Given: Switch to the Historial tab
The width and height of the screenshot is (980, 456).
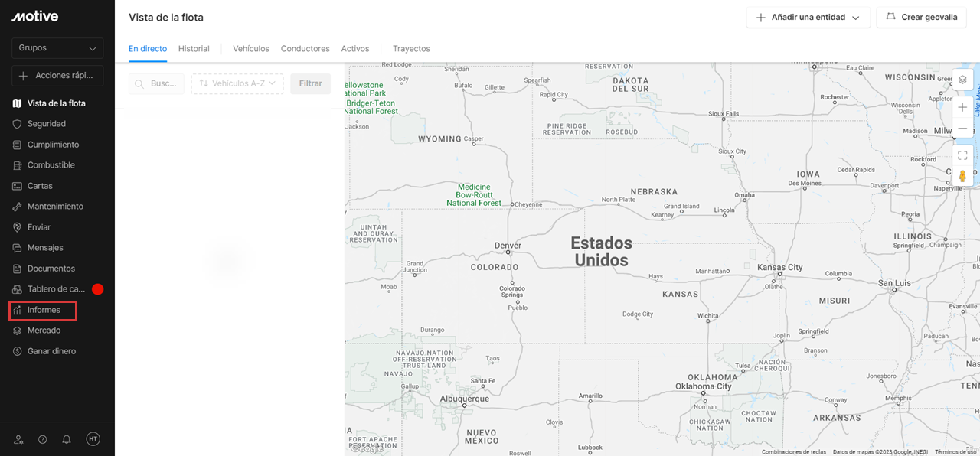Looking at the screenshot, I should [194, 49].
